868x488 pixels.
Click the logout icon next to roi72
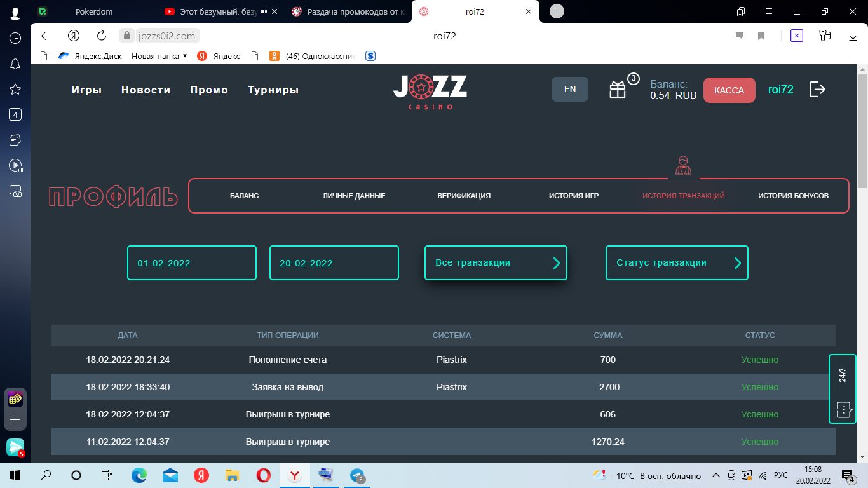(817, 90)
